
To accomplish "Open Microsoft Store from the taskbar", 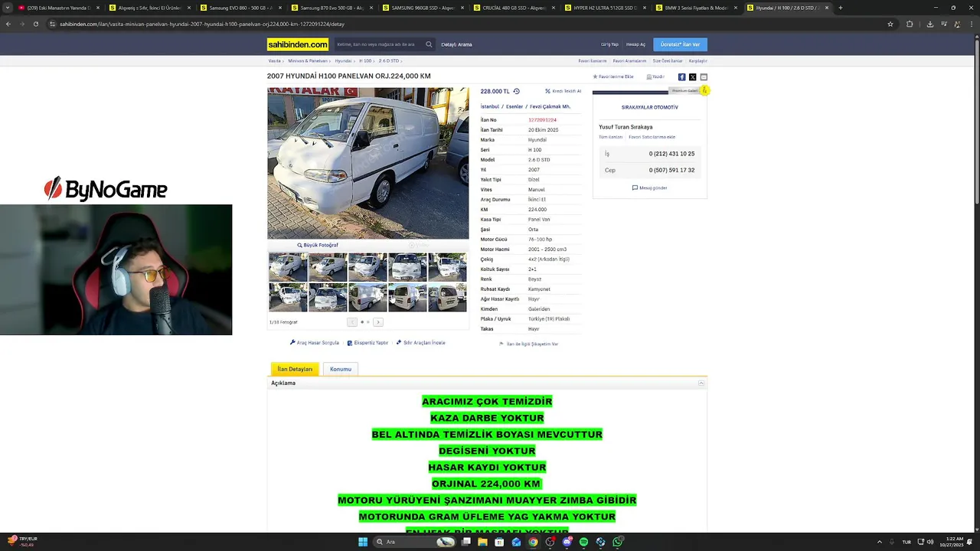I will click(x=499, y=542).
